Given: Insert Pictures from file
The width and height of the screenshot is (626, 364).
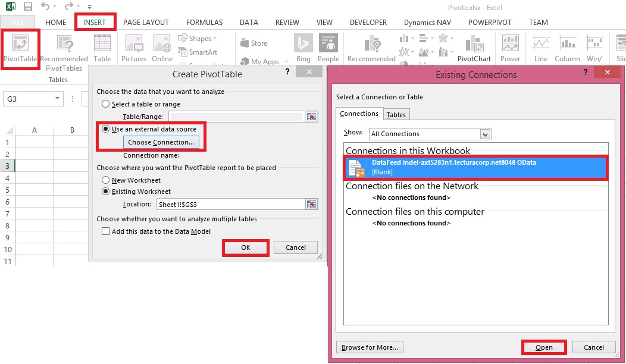Looking at the screenshot, I should coord(133,48).
